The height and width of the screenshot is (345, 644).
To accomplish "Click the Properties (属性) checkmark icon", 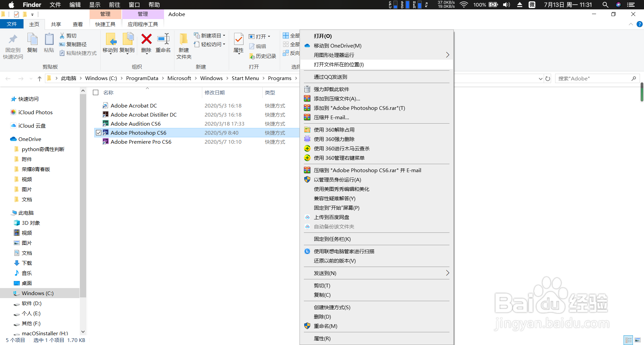I will pos(238,39).
